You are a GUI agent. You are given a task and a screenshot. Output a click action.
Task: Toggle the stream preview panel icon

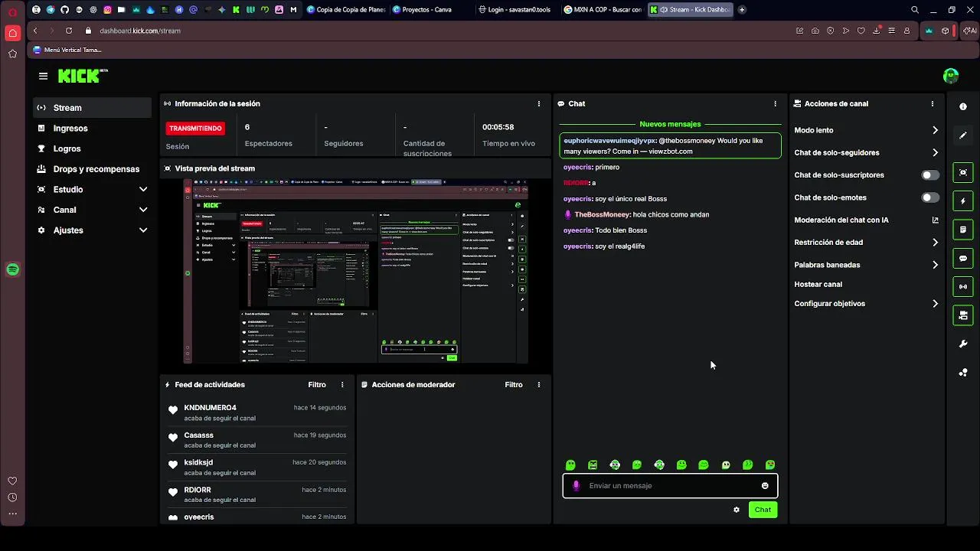tap(963, 172)
